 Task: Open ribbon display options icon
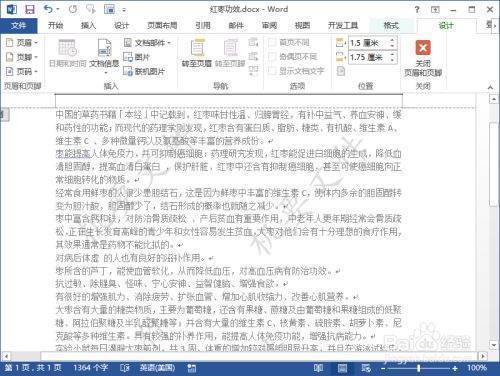tap(435, 9)
